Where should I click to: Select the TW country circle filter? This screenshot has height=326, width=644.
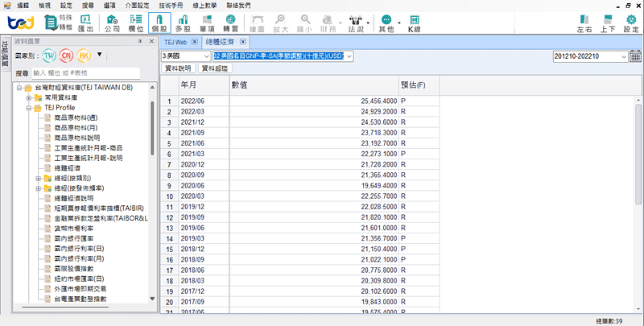pos(50,56)
